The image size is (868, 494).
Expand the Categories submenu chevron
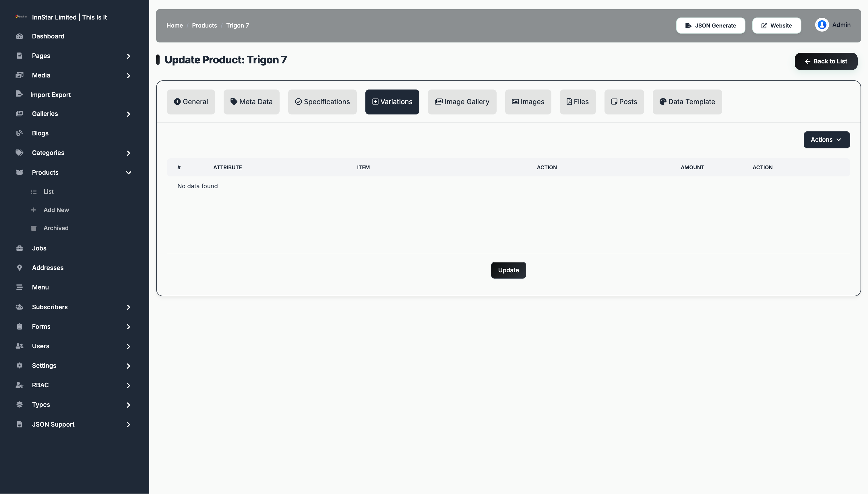point(128,153)
